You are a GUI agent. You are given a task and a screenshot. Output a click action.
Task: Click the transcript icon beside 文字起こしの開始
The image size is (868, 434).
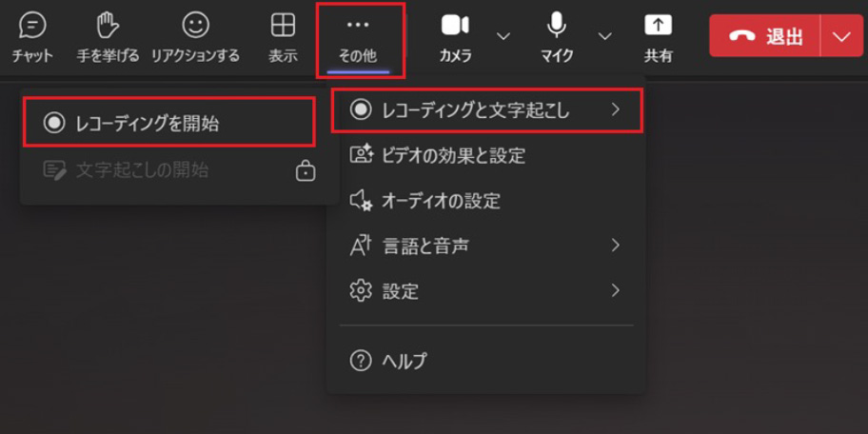[54, 170]
